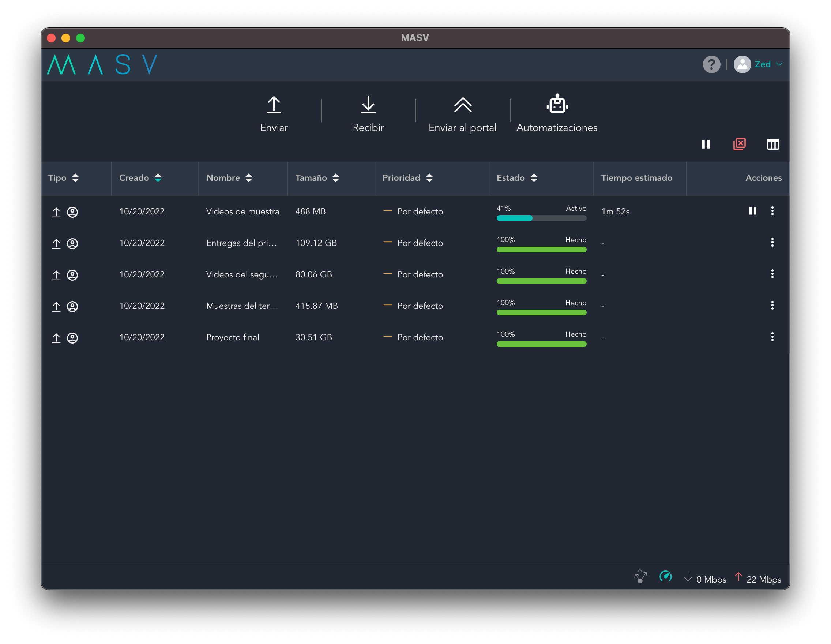Click the Enviar upload icon
Viewport: 831px width, 644px height.
274,105
